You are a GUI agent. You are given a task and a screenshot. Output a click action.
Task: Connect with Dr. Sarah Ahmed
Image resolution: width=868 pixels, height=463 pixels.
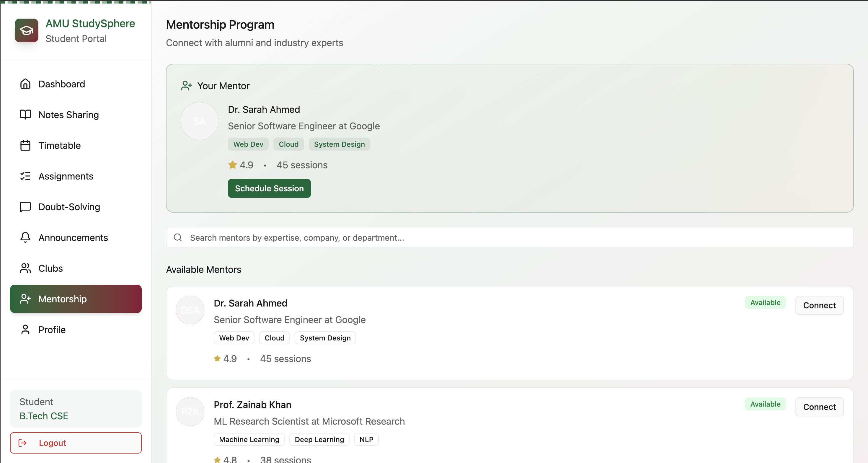point(819,305)
